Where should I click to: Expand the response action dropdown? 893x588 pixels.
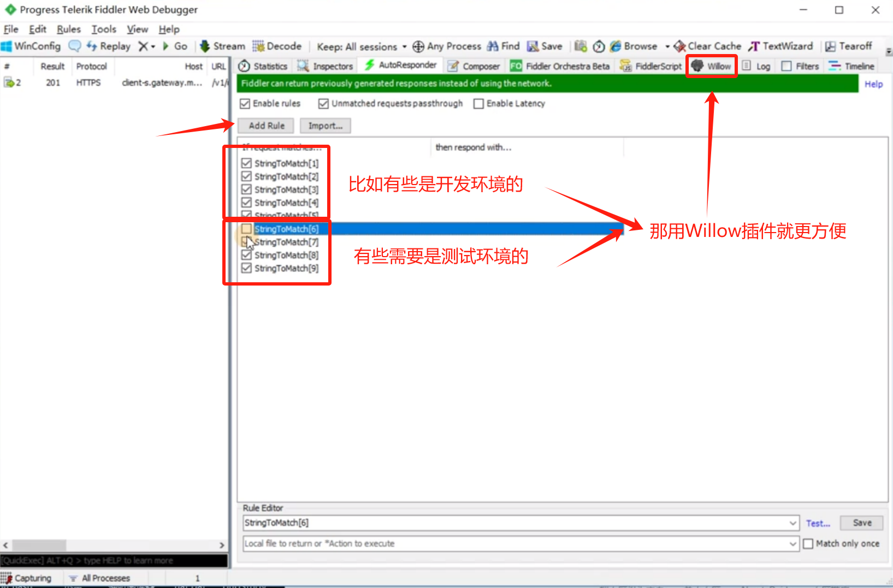click(x=793, y=544)
